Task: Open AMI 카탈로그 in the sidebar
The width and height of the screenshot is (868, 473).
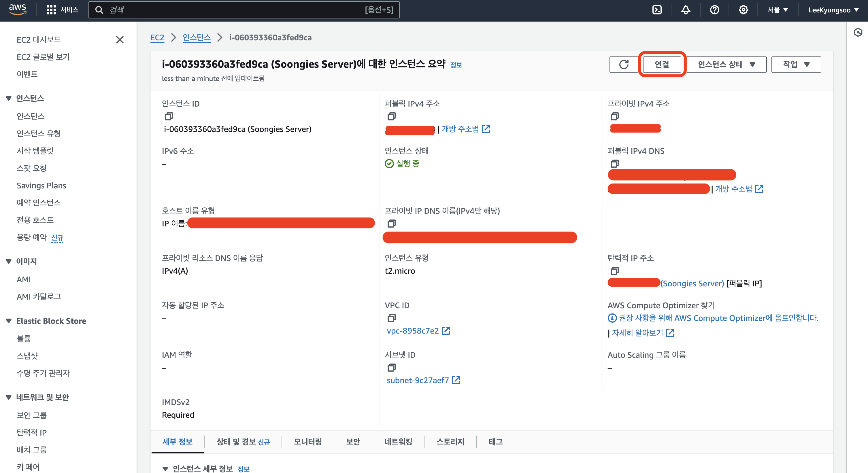Action: tap(38, 296)
